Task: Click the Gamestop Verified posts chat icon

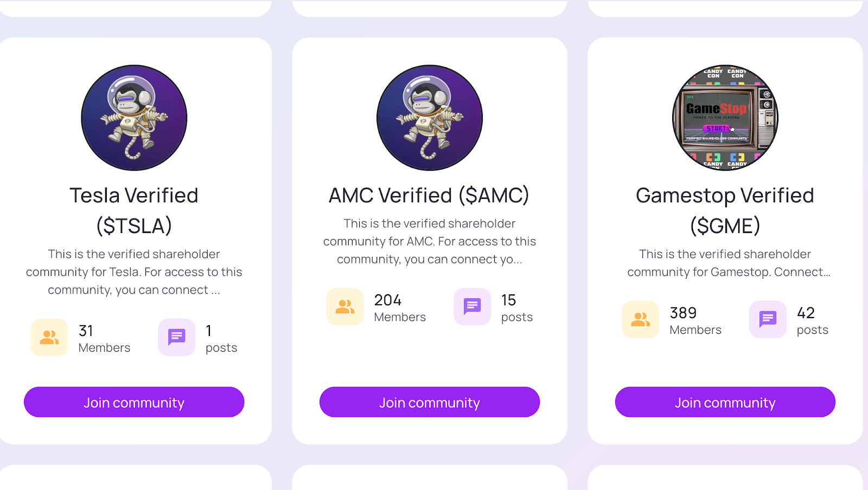Action: pyautogui.click(x=768, y=319)
